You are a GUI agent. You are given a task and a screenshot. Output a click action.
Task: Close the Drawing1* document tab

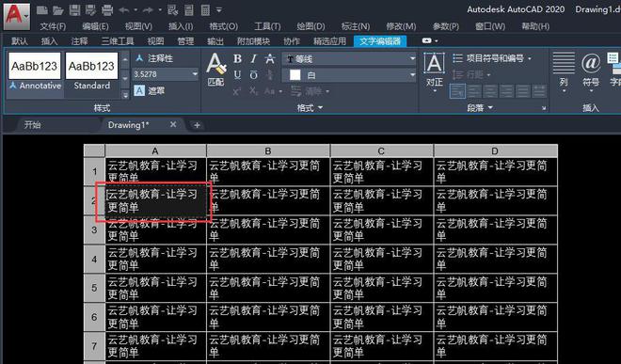(173, 124)
